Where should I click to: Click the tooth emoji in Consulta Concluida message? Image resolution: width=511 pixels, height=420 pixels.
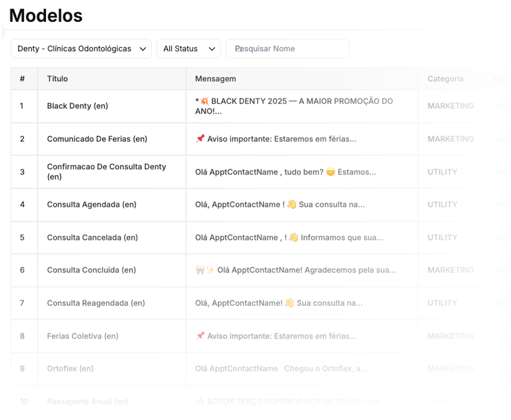tap(200, 270)
